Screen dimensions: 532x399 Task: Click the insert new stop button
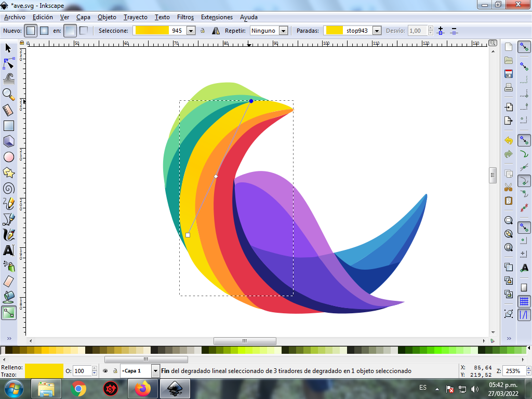point(441,31)
